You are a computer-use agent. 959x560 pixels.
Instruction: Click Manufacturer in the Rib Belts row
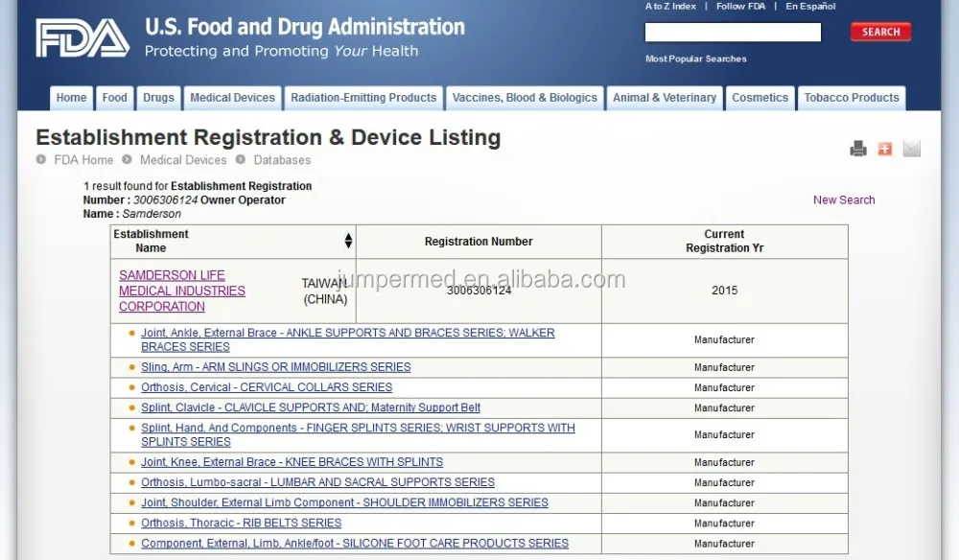pos(724,524)
